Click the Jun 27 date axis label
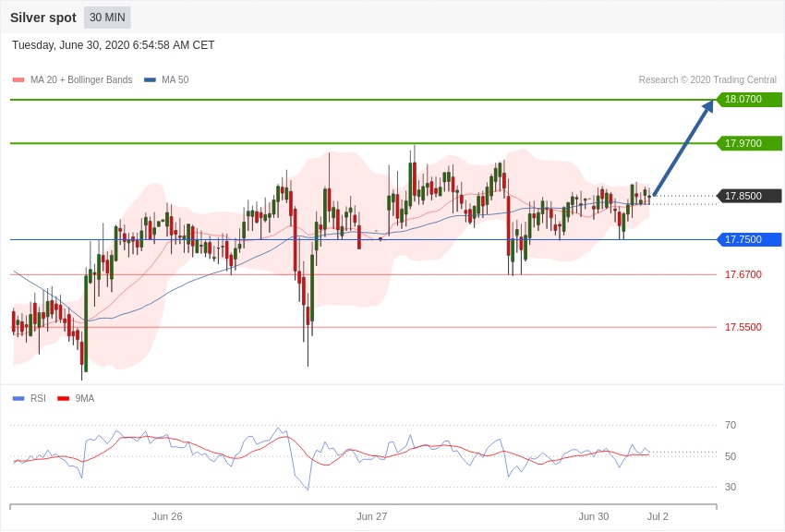This screenshot has height=532, width=785. pyautogui.click(x=371, y=516)
